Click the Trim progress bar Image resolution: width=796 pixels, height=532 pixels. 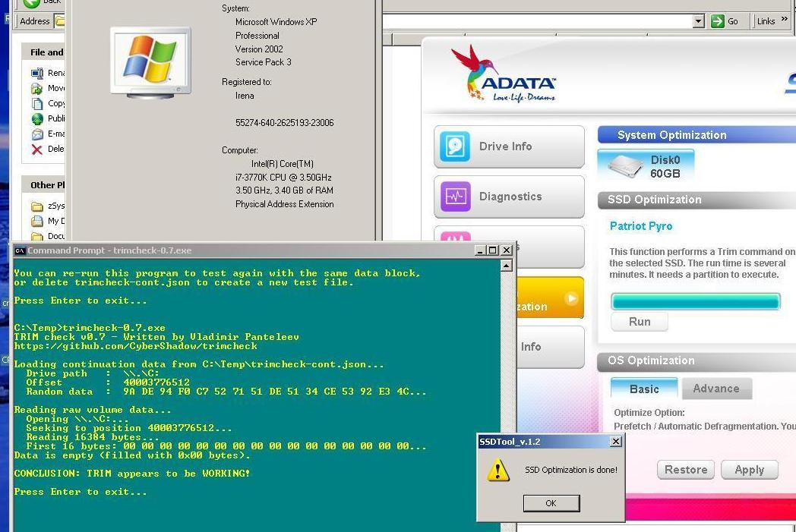(x=696, y=301)
